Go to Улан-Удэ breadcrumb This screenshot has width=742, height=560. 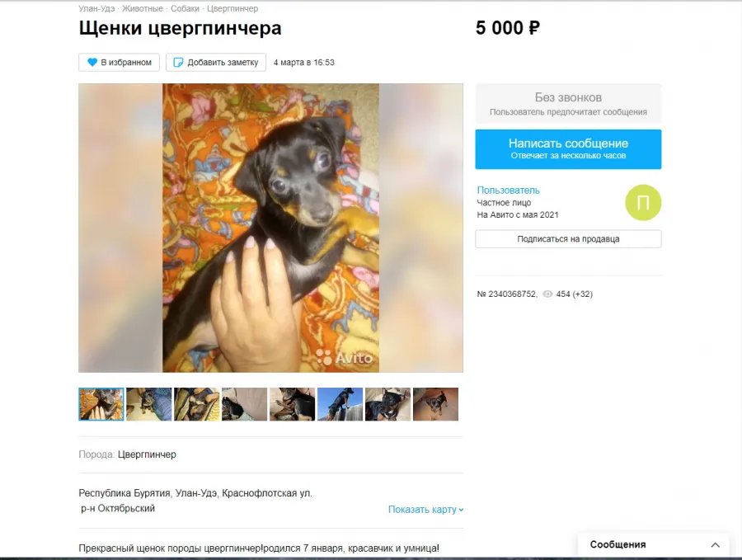(96, 8)
